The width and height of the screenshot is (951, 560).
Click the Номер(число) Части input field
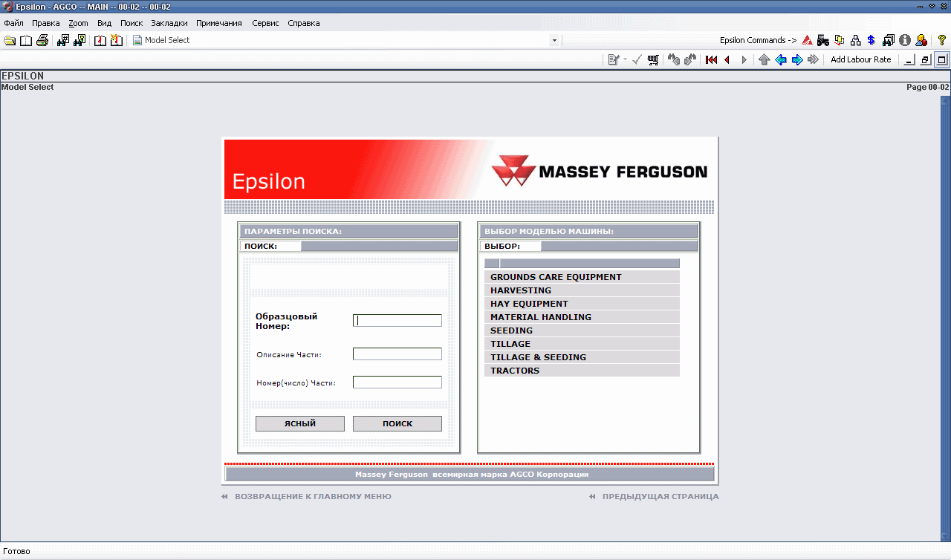pos(397,382)
